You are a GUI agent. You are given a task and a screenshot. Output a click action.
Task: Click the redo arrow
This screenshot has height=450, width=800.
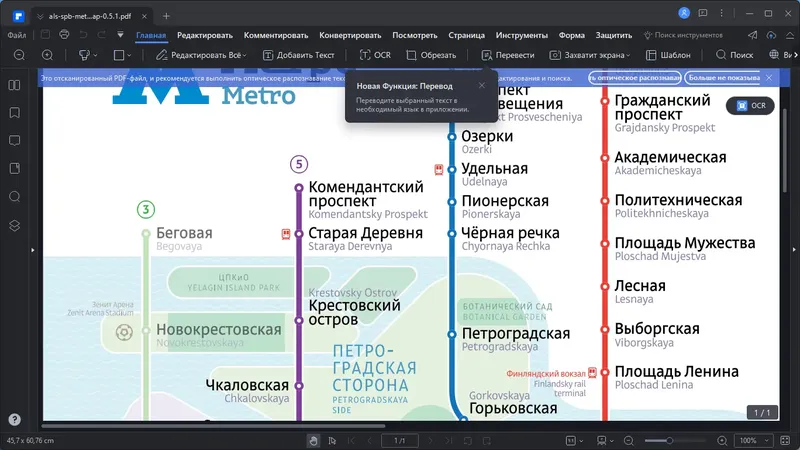(x=102, y=35)
